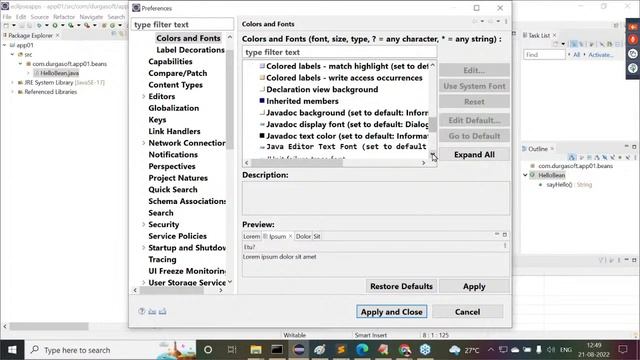Screen dimensions: 640x360
Task: Select Perspectives in preferences tree
Action: [172, 166]
